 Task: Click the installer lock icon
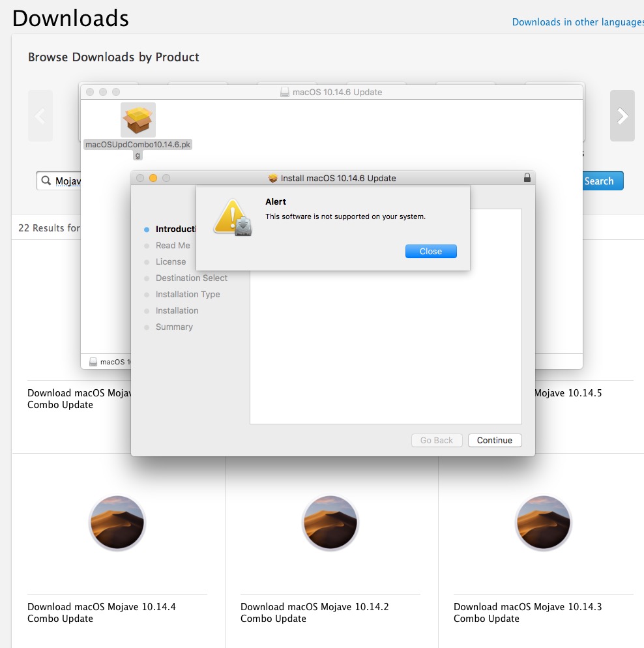pyautogui.click(x=527, y=178)
